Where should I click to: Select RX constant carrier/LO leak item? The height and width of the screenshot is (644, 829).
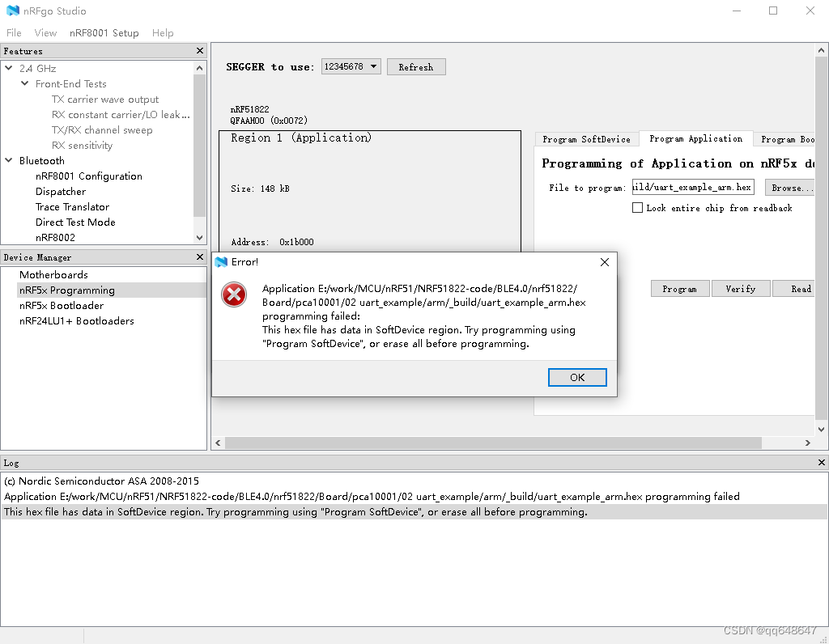coord(121,115)
